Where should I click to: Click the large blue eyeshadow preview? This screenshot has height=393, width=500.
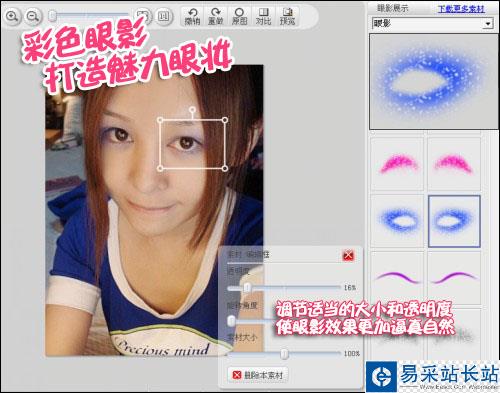click(434, 82)
